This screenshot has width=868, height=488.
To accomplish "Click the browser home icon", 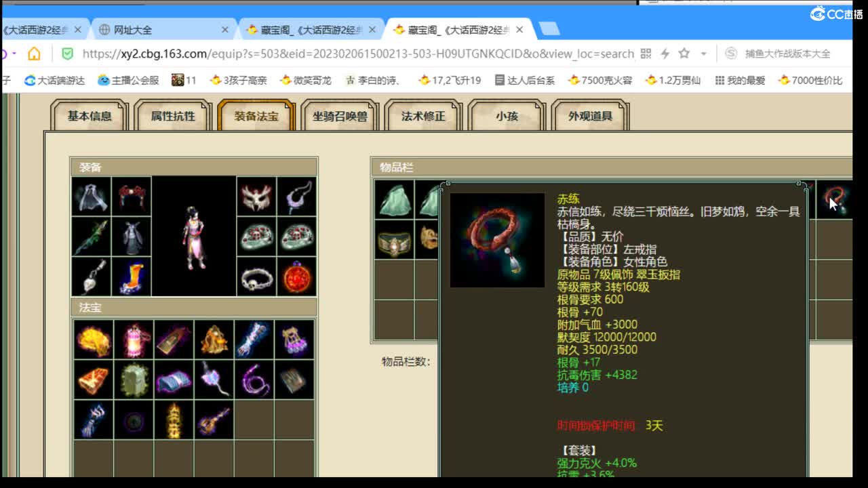I will click(x=34, y=54).
